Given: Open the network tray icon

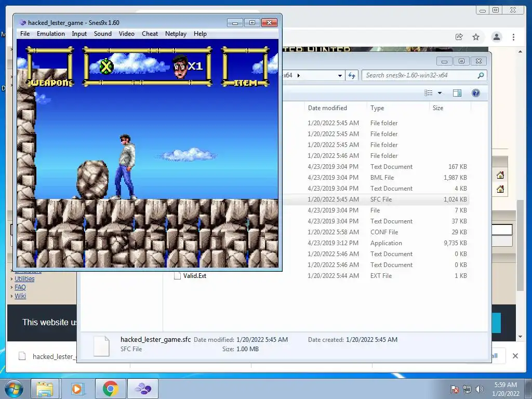Looking at the screenshot, I should (467, 389).
